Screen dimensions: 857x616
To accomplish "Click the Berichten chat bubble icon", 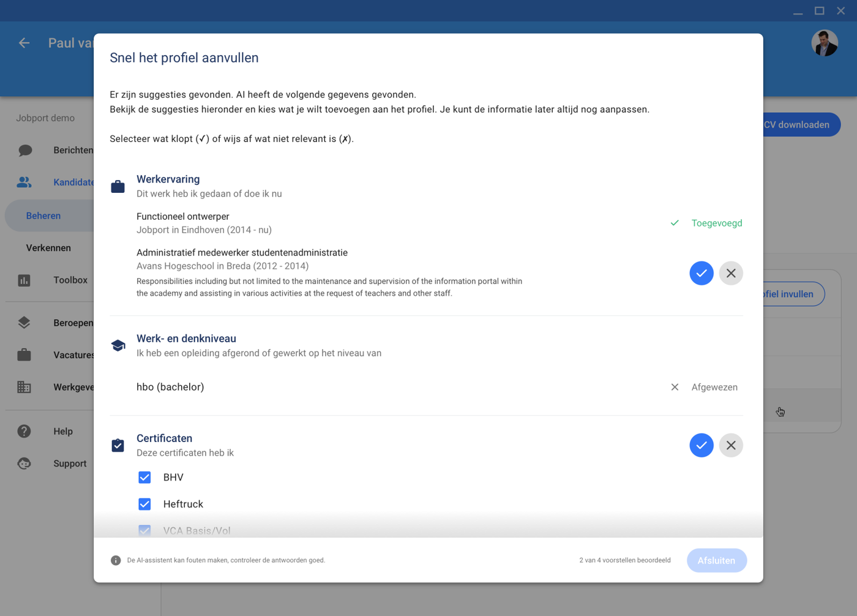I will (x=25, y=151).
